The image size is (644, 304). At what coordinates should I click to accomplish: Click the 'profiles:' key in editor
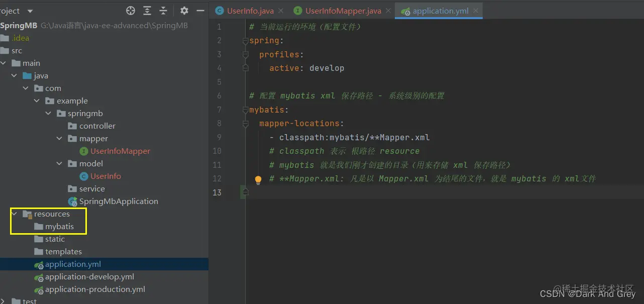[282, 54]
